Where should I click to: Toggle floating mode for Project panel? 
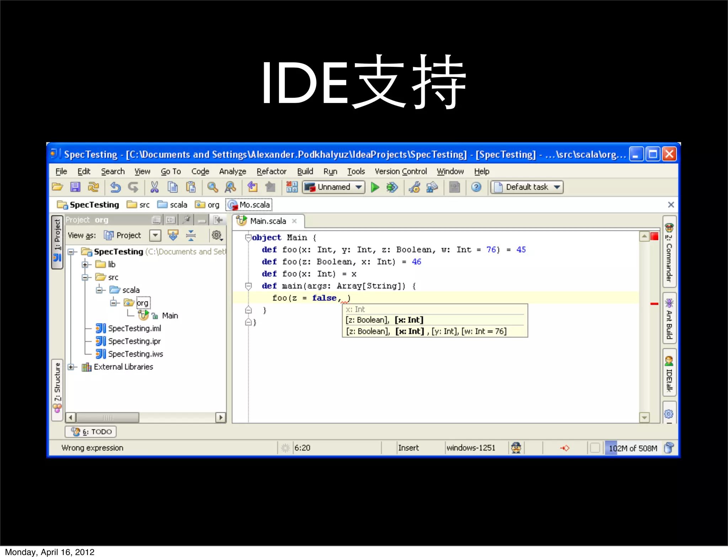[x=156, y=220]
